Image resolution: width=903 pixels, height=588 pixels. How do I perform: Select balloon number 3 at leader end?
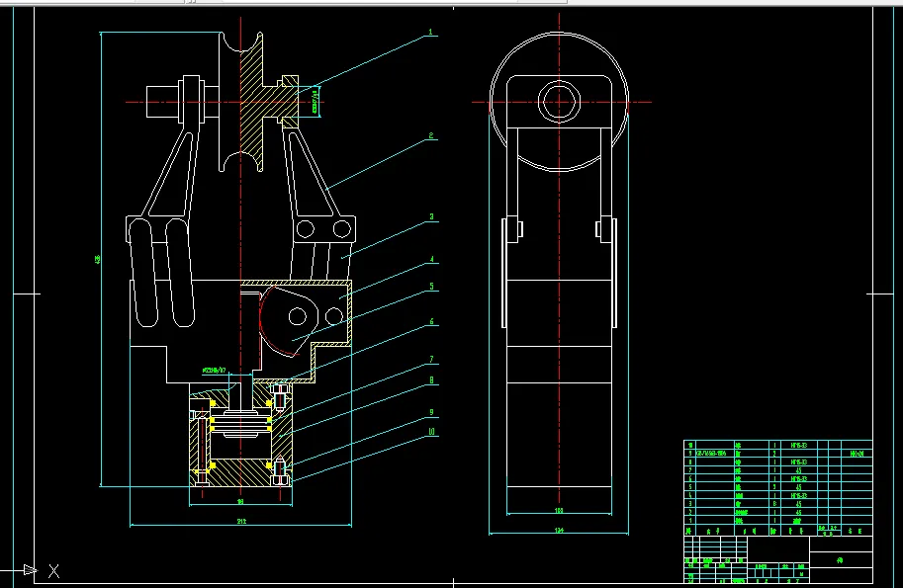[x=431, y=216]
